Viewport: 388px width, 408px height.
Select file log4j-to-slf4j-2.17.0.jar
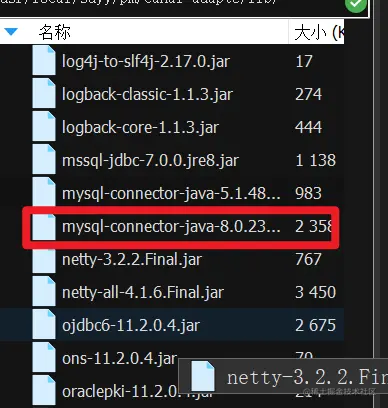coord(146,61)
